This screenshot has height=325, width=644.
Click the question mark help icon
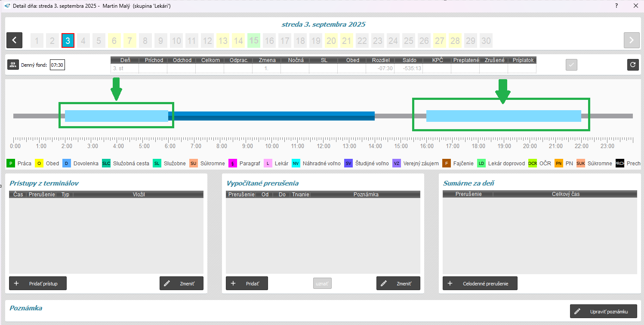pos(616,6)
